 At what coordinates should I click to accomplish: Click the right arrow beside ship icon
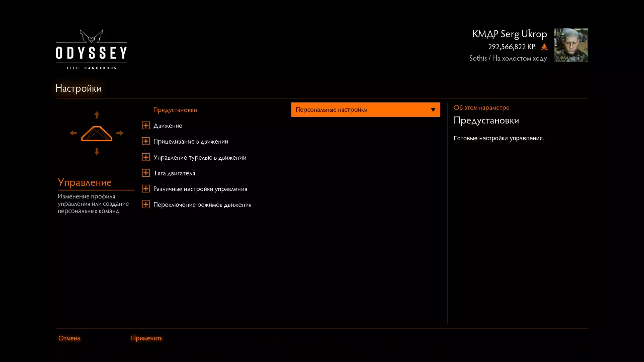120,133
